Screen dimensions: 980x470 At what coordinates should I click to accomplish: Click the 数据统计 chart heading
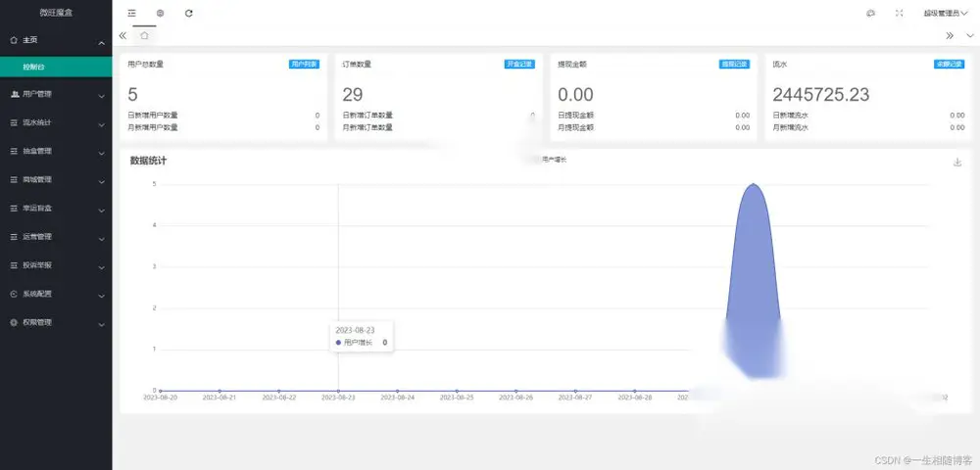pyautogui.click(x=148, y=161)
